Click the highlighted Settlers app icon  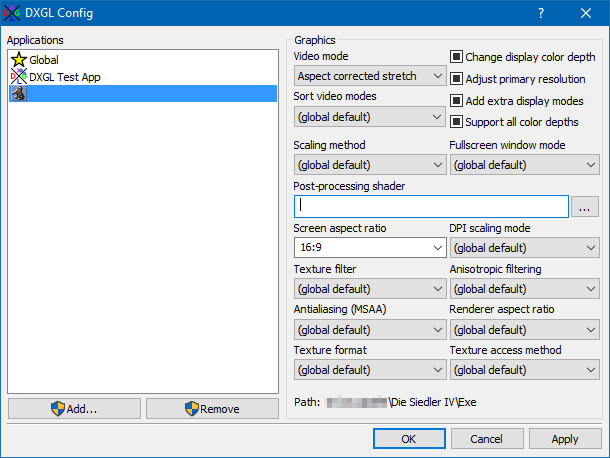(x=18, y=94)
